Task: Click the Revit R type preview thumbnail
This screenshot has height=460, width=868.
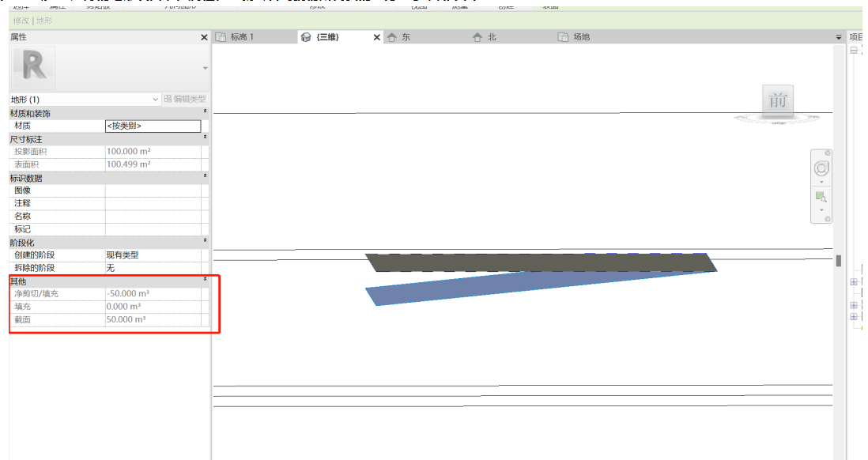Action: [32, 67]
